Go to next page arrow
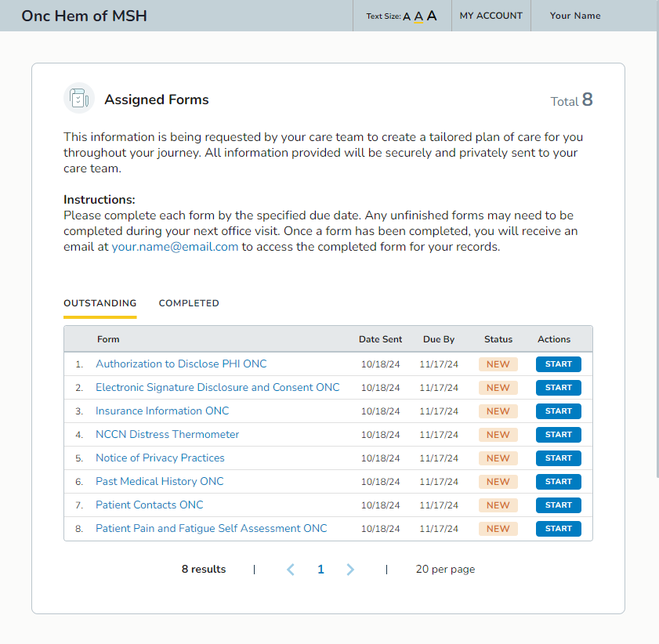 coord(350,570)
